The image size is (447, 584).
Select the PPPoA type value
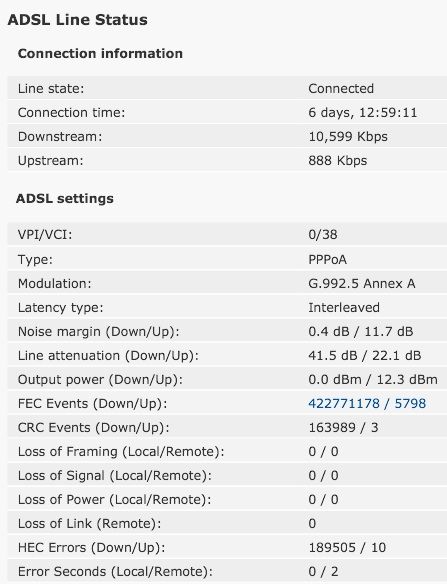(327, 259)
